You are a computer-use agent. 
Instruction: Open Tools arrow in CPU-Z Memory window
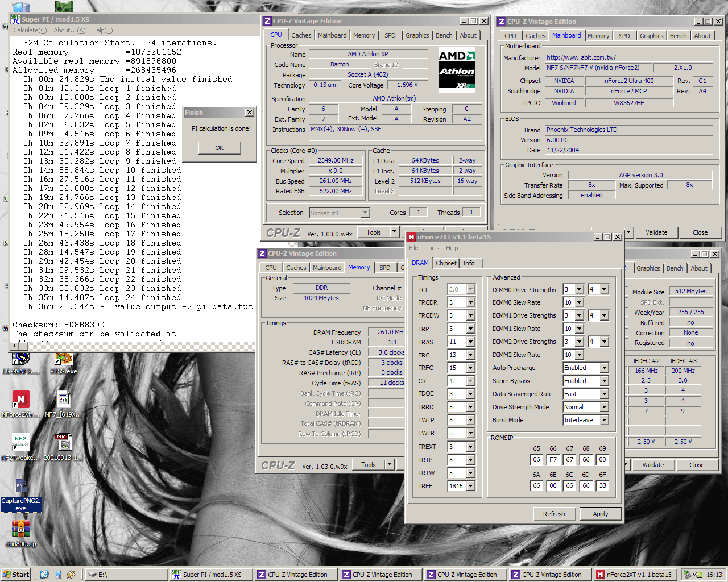(x=390, y=464)
